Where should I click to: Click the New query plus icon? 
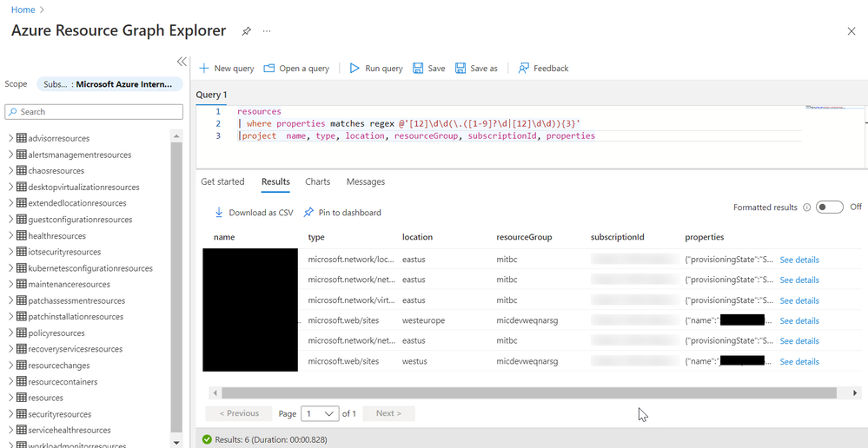(203, 68)
